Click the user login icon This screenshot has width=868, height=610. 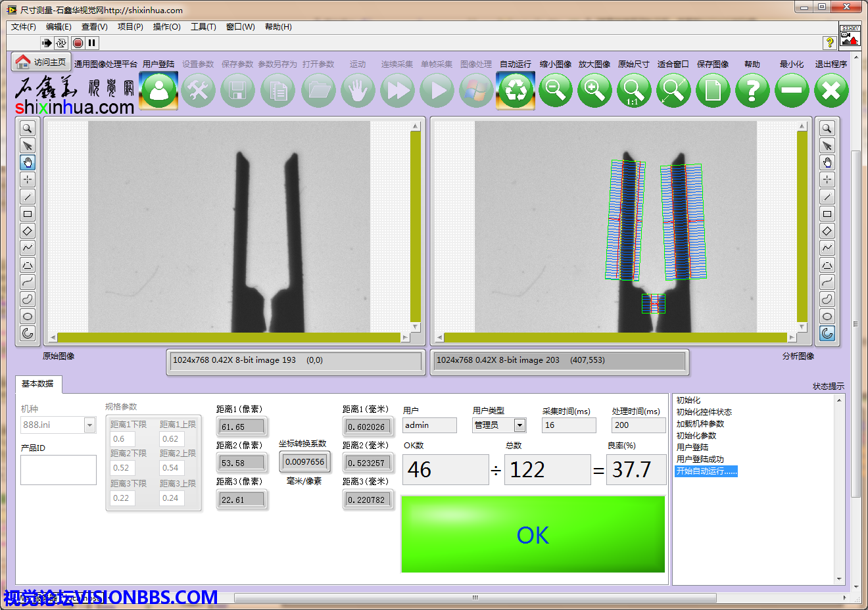[159, 90]
